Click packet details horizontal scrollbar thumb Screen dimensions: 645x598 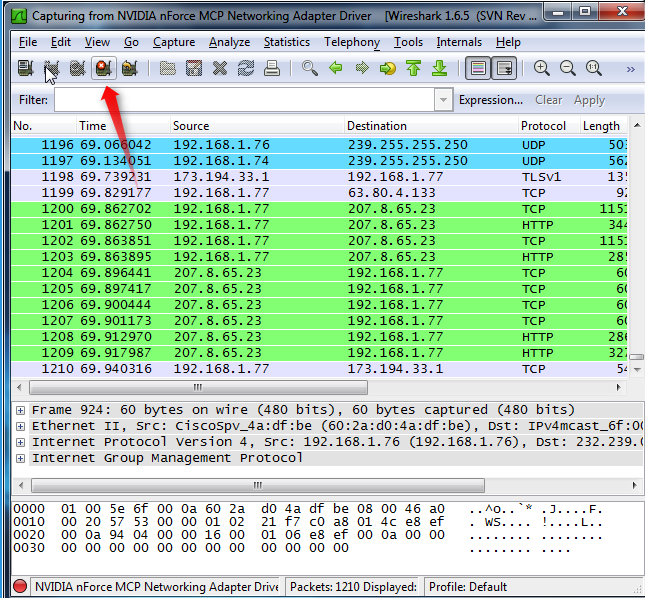pyautogui.click(x=258, y=485)
